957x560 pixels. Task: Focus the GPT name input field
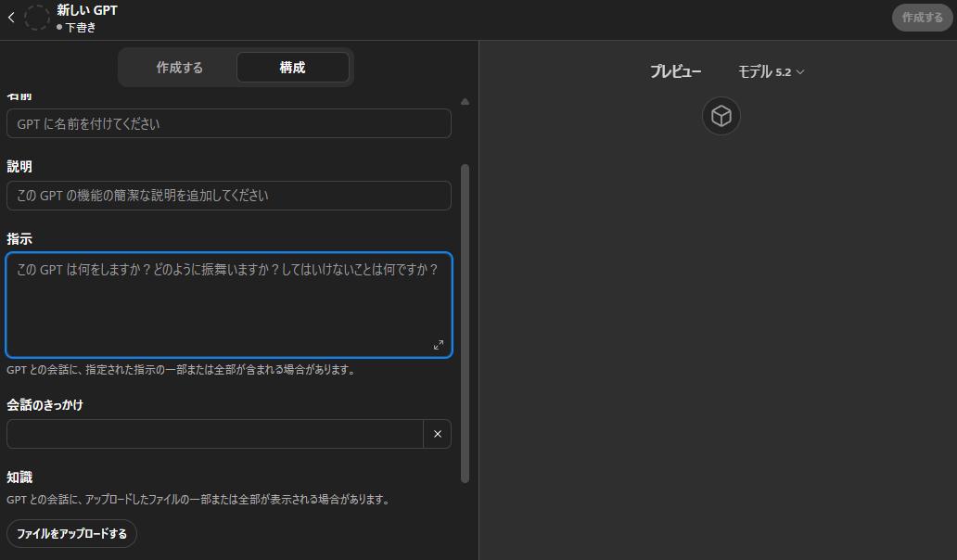[x=228, y=123]
